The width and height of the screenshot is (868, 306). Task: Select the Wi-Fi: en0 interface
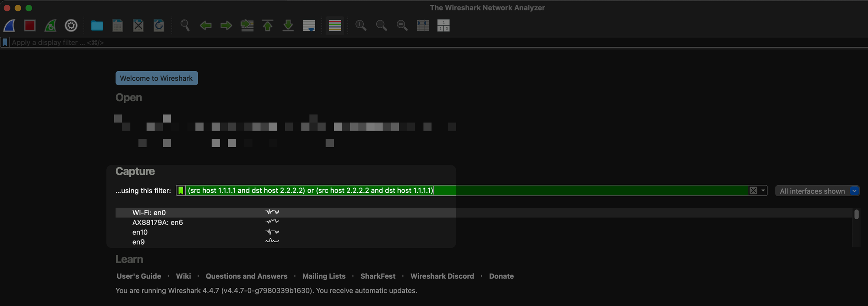286,213
